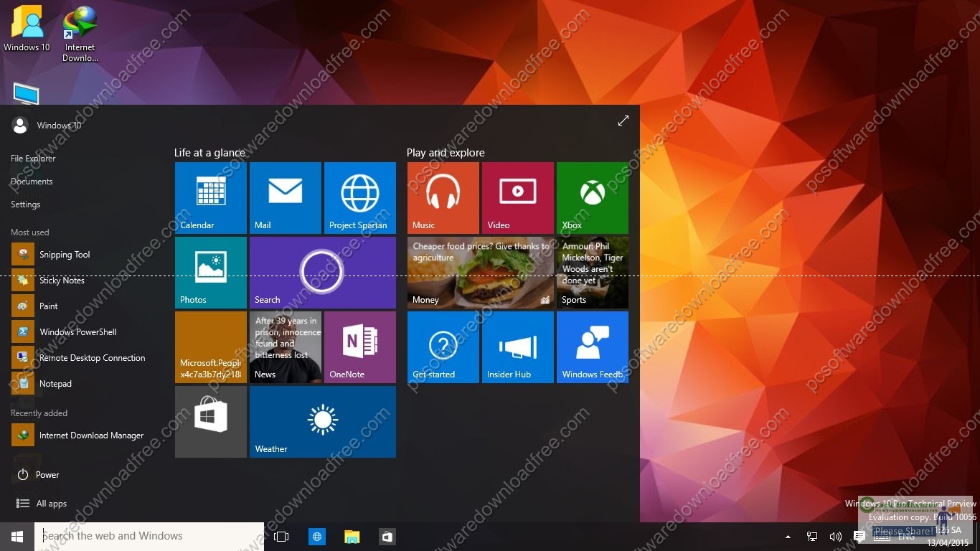980x551 pixels.
Task: Open Settings from Start list
Action: [x=25, y=204]
